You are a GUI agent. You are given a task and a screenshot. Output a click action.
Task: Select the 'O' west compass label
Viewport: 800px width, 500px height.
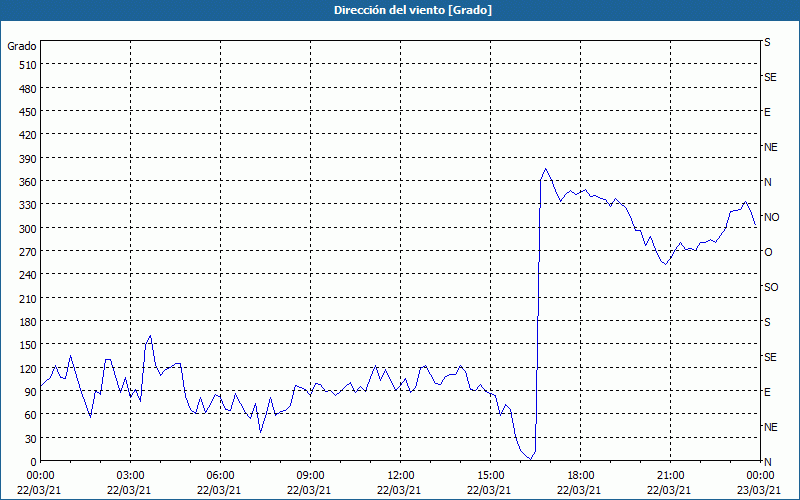click(768, 252)
